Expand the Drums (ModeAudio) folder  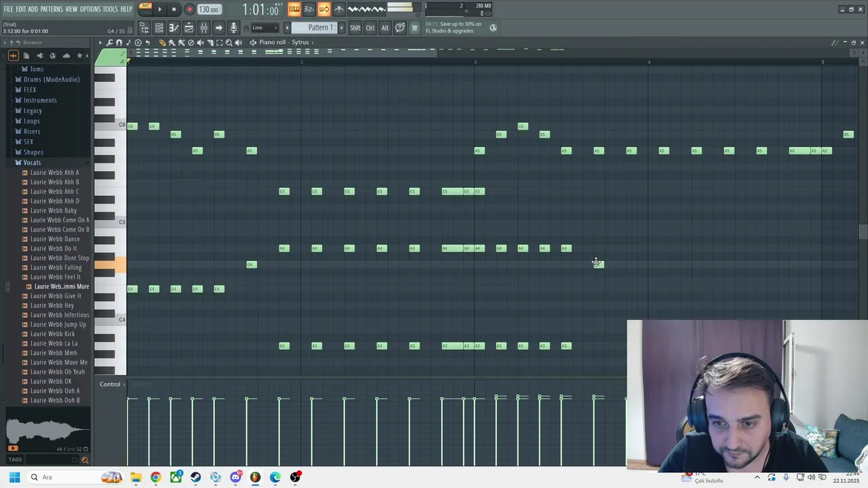pyautogui.click(x=52, y=79)
